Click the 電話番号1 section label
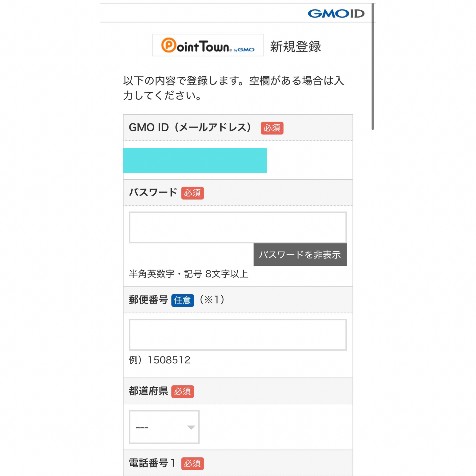Screen dimensions: 476x476 click(x=152, y=463)
